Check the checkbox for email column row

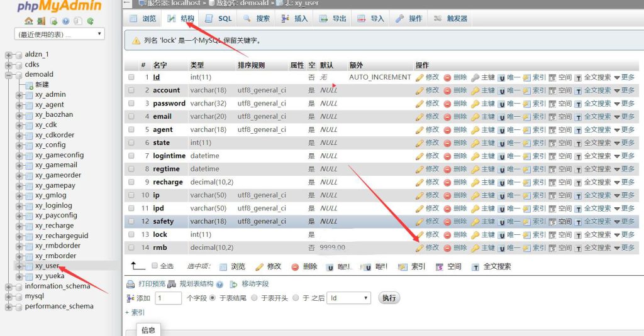tap(131, 116)
